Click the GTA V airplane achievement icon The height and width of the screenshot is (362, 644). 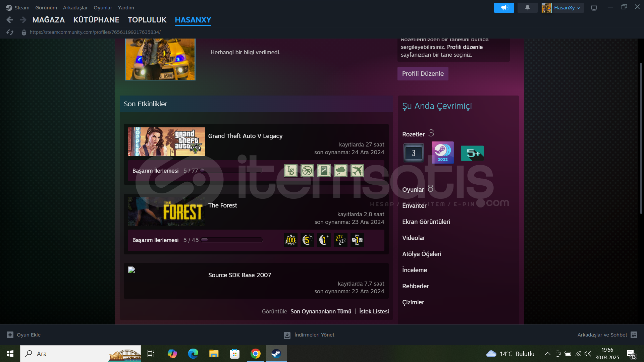tap(357, 171)
